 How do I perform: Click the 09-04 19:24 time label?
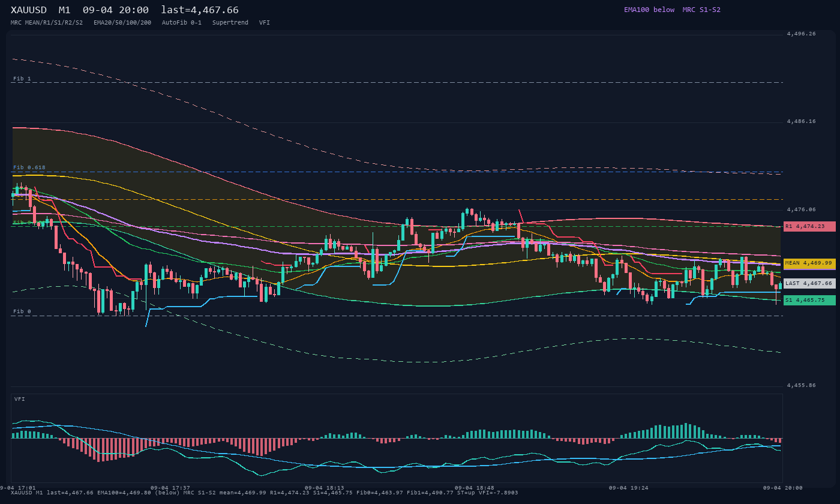(628, 488)
